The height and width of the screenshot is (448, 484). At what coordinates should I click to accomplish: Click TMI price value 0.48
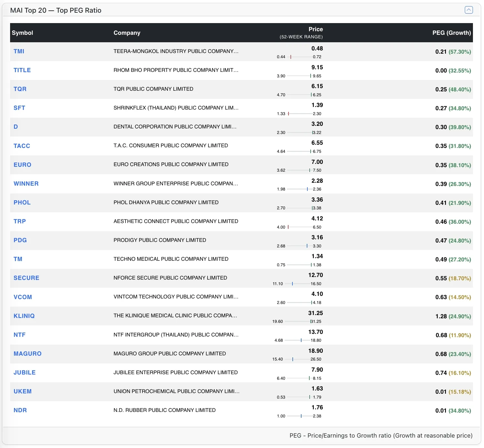point(317,48)
